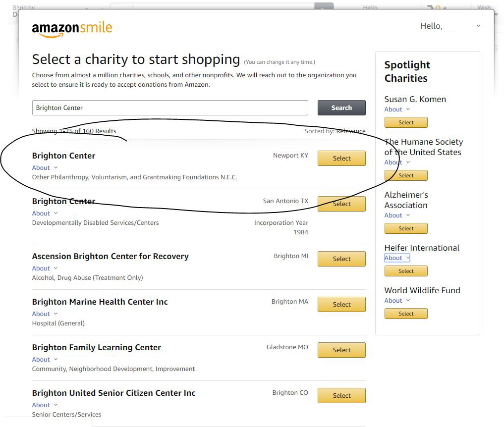Select Brighton Family Learning Center

point(341,350)
